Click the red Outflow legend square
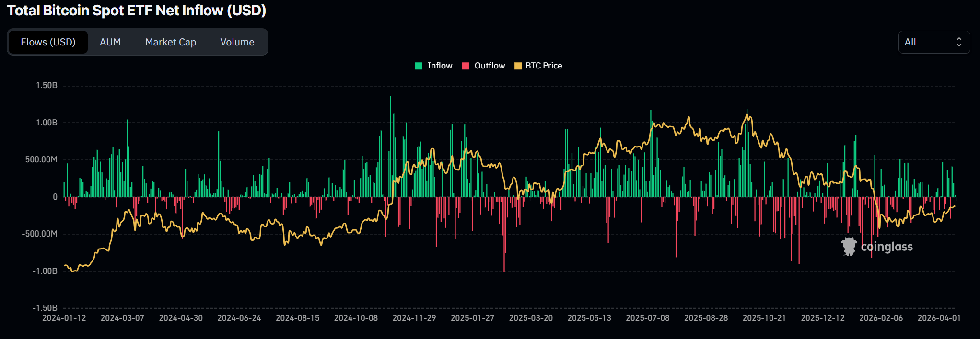The width and height of the screenshot is (980, 339). 465,66
